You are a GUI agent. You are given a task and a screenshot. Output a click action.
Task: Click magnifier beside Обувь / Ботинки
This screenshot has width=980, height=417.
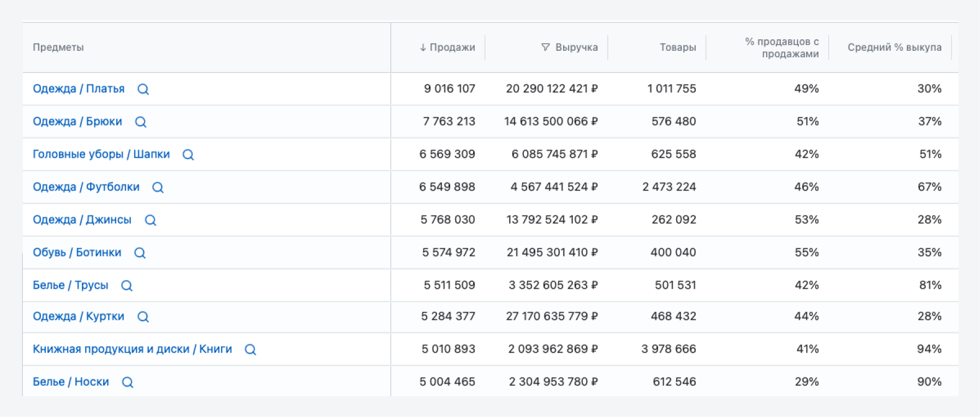140,253
